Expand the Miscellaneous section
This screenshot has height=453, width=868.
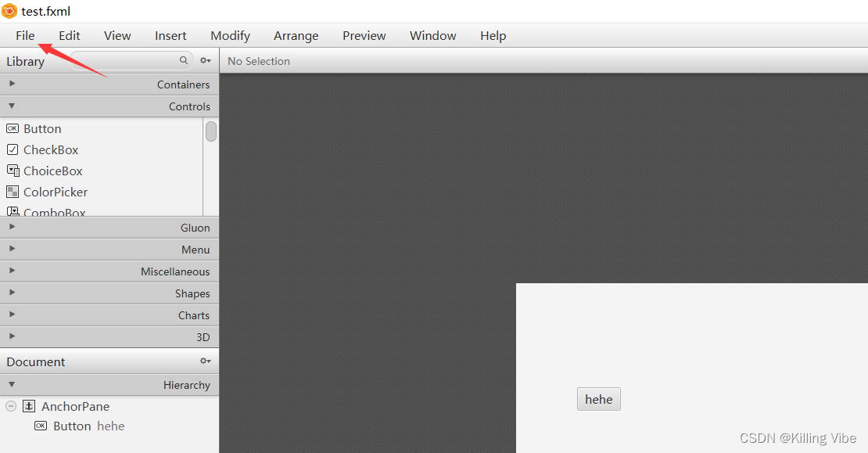click(x=109, y=271)
